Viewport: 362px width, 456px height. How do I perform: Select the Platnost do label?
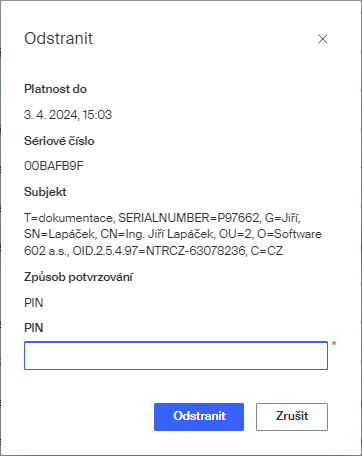[55, 89]
